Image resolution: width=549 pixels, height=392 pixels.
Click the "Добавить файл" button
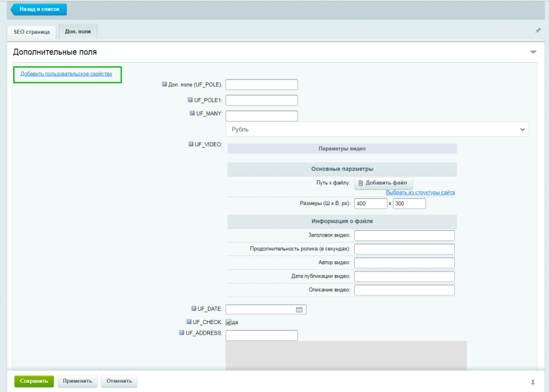point(383,183)
